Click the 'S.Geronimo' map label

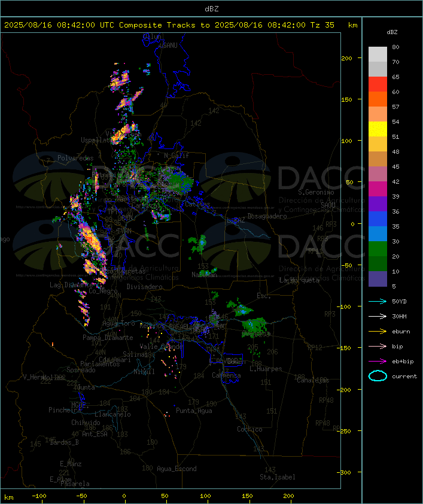coord(316,192)
